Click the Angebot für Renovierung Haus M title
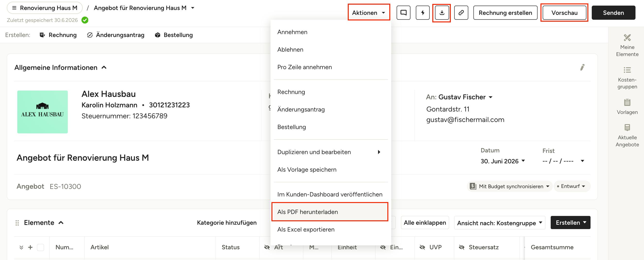Image resolution: width=644 pixels, height=260 pixels. [83, 158]
